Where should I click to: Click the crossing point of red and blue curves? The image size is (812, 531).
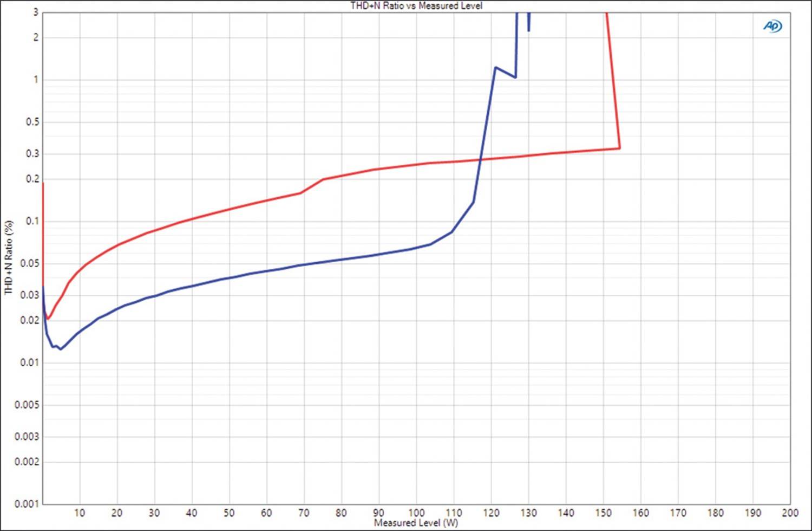(x=480, y=160)
